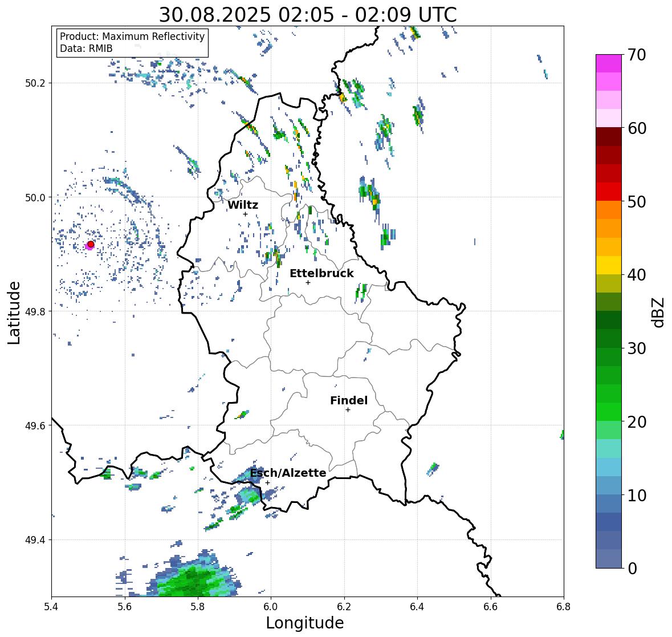Select the Ettelbruck station label
The height and width of the screenshot is (637, 672).
(321, 274)
